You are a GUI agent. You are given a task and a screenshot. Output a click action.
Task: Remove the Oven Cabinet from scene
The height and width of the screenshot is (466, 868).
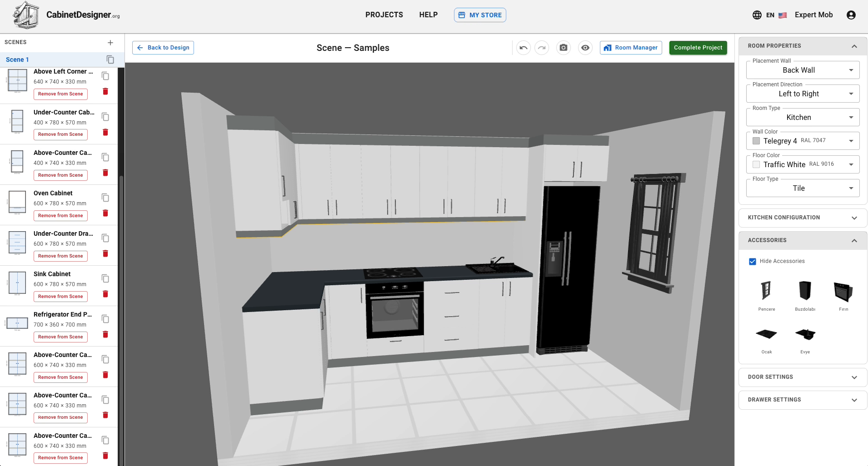(x=60, y=215)
